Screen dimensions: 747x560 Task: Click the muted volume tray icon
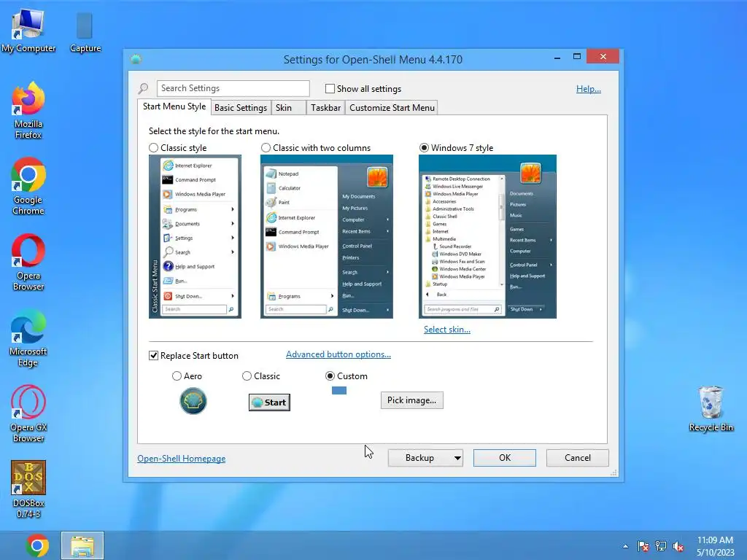pyautogui.click(x=678, y=546)
